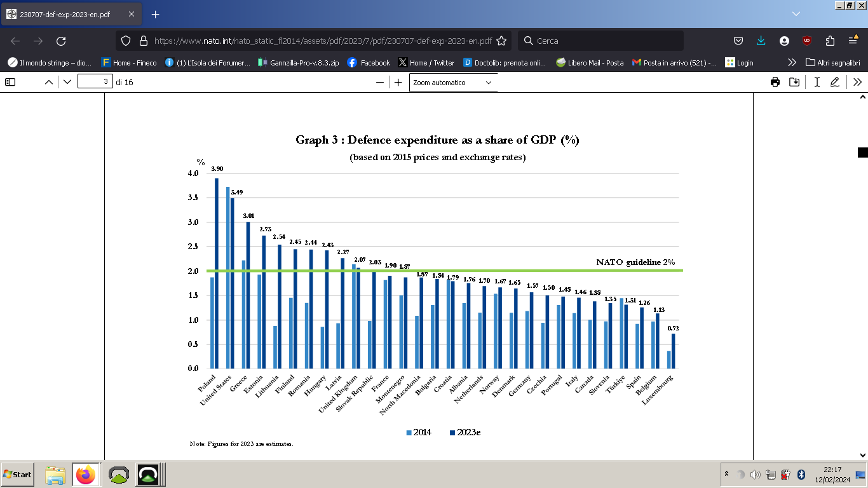Reload the current page
Viewport: 868px width, 488px height.
61,41
